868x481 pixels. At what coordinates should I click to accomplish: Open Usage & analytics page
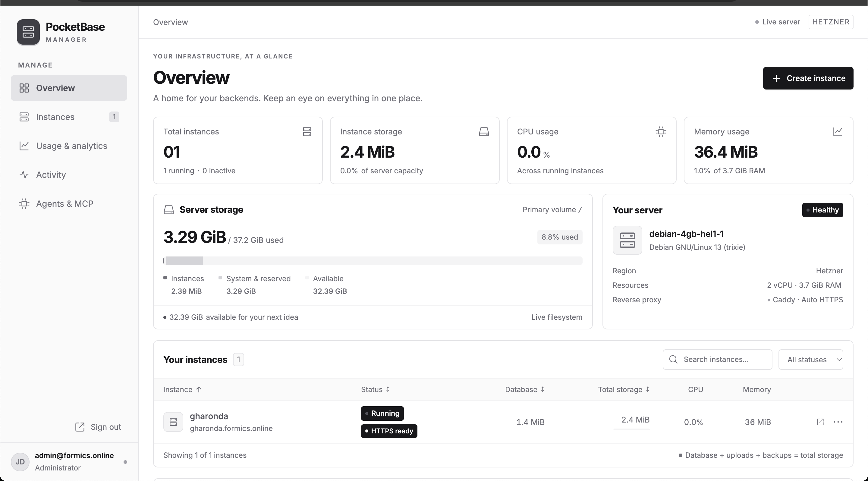pyautogui.click(x=69, y=146)
